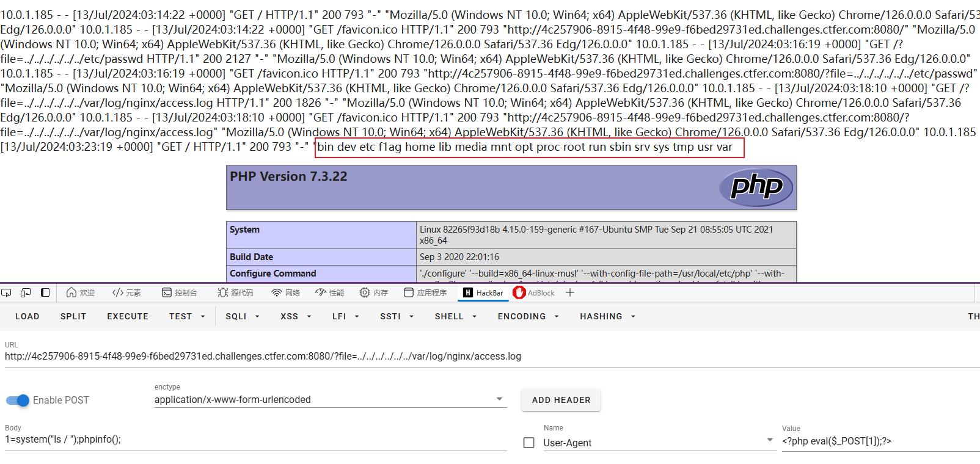Expand the HASHING dropdown menu
This screenshot has height=464, width=980.
608,316
